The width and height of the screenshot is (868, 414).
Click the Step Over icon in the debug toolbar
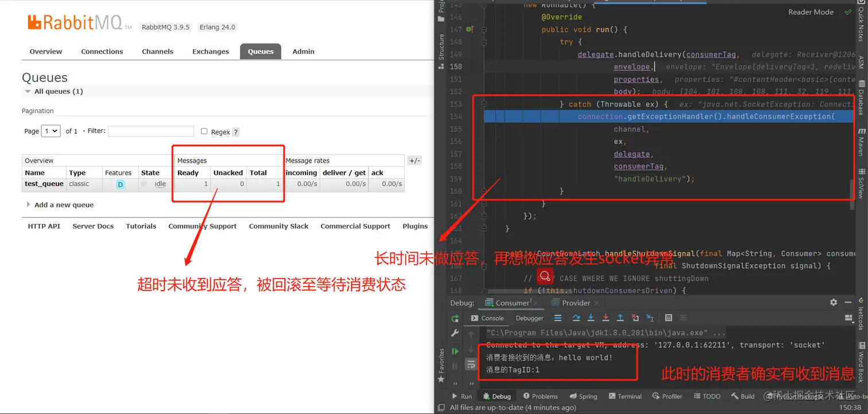pos(576,318)
